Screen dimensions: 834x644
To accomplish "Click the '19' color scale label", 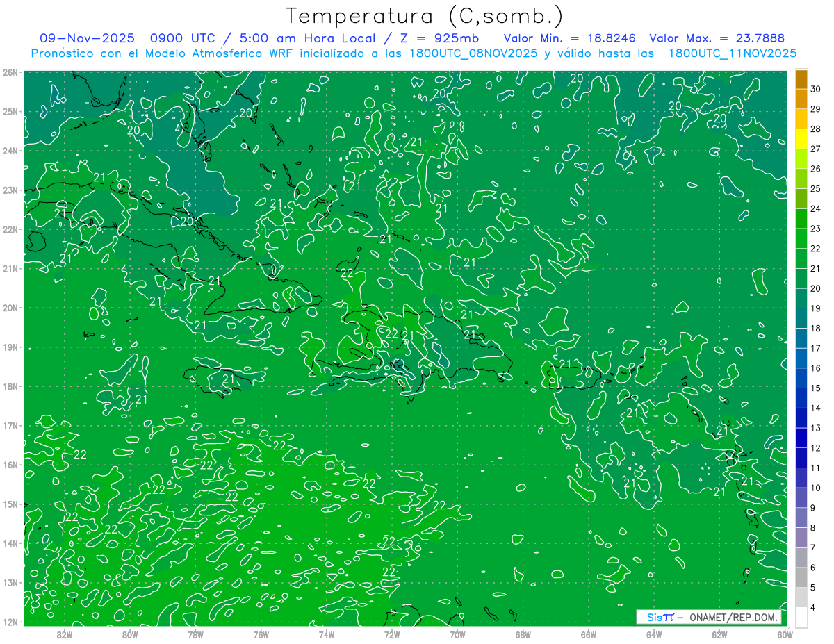I will click(816, 308).
